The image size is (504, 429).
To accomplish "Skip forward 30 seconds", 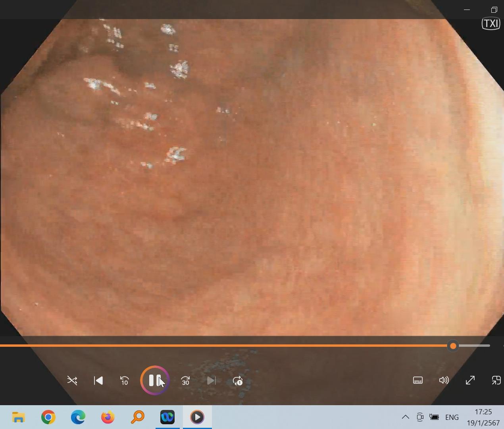I will pyautogui.click(x=185, y=381).
